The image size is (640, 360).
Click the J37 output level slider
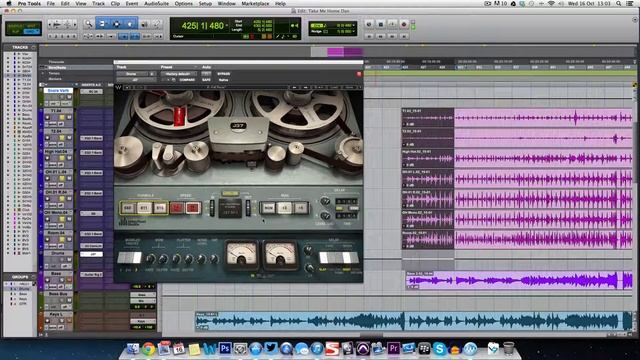click(248, 208)
